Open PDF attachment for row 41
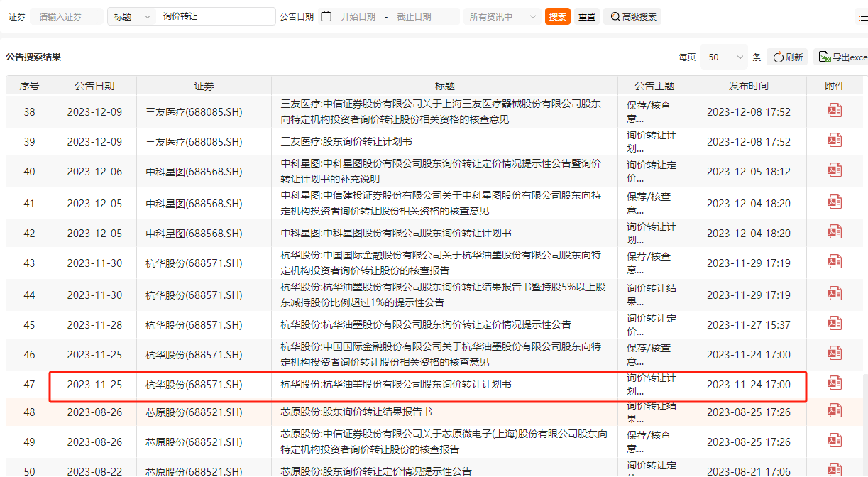868x477 pixels. 835,202
